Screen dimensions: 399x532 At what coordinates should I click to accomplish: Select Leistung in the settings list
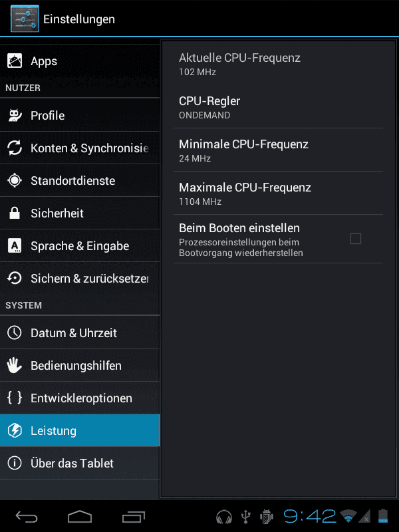[80, 430]
